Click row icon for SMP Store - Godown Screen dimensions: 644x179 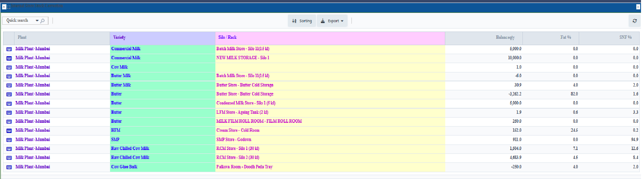[9, 140]
